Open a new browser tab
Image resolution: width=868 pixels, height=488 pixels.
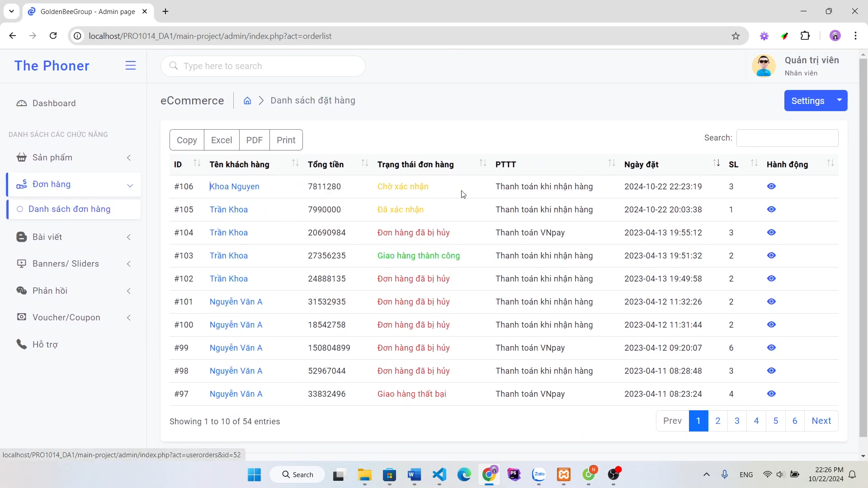click(x=165, y=11)
